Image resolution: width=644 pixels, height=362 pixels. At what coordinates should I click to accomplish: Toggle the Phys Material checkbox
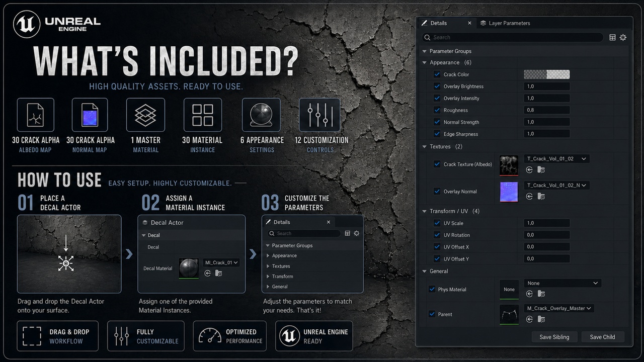pyautogui.click(x=432, y=289)
